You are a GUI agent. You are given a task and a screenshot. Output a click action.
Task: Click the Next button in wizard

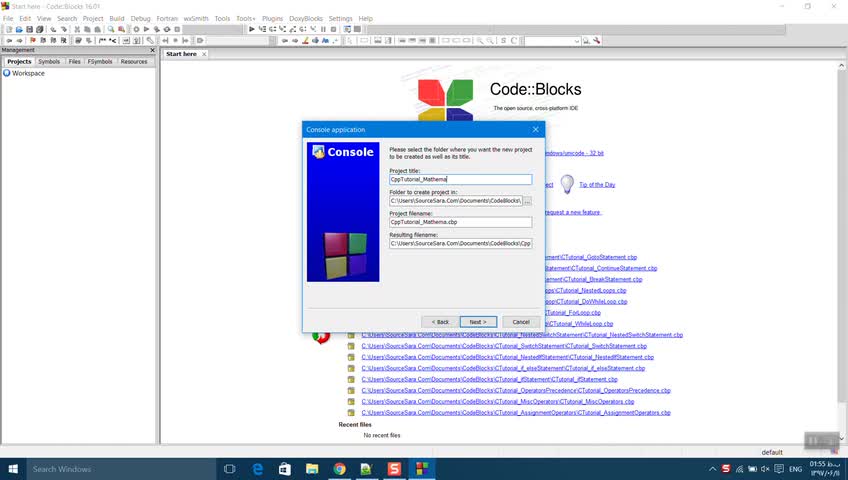478,322
